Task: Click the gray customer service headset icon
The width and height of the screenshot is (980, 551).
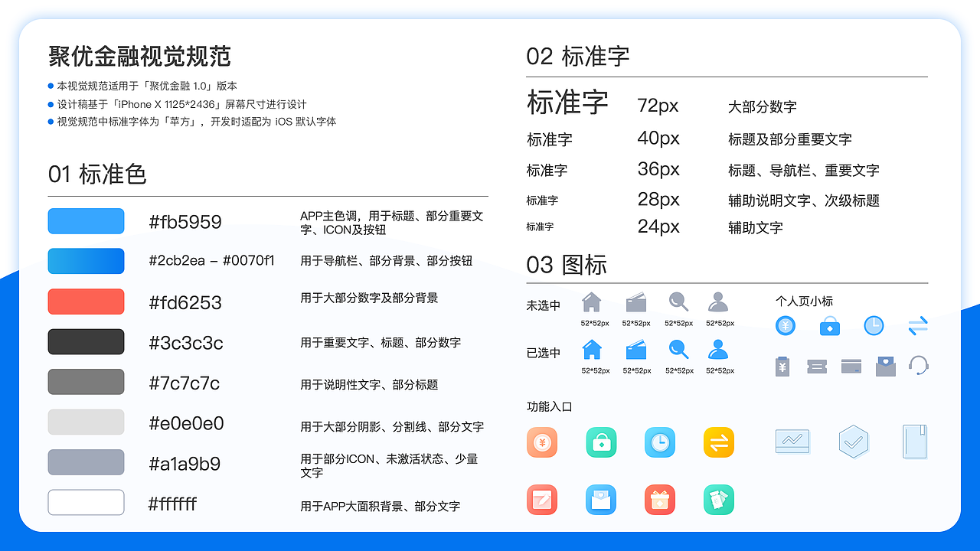Action: 919,365
